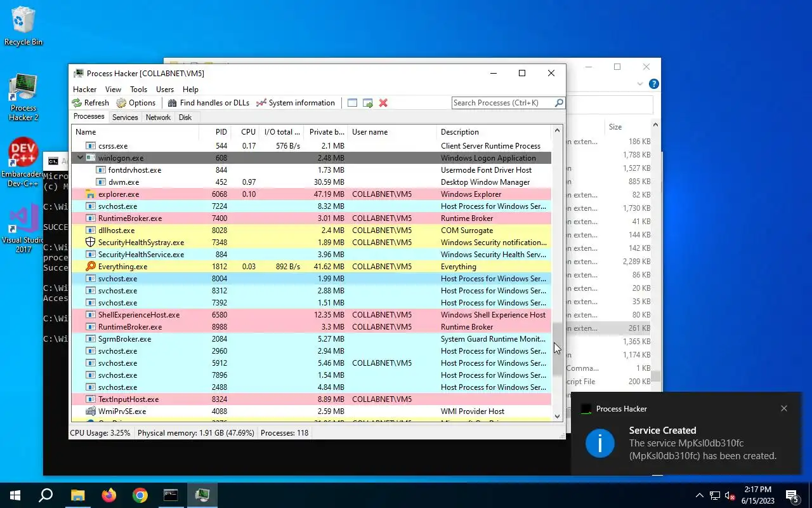
Task: Select the ShellExperienceHost.exe row
Action: tap(311, 315)
